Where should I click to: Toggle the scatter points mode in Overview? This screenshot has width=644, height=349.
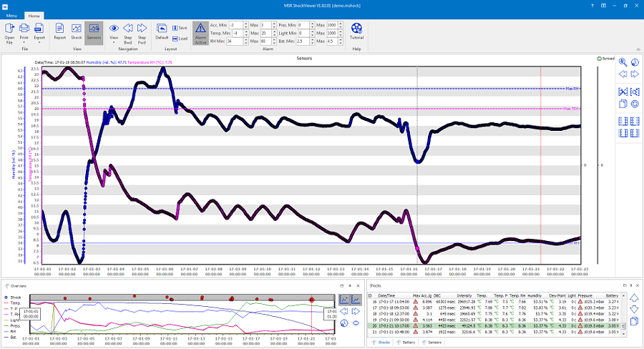[x=344, y=300]
